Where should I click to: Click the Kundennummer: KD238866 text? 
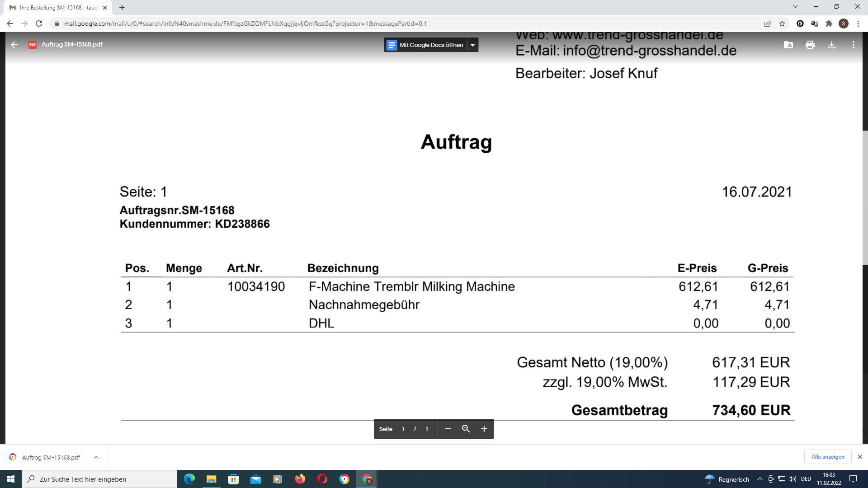click(194, 224)
